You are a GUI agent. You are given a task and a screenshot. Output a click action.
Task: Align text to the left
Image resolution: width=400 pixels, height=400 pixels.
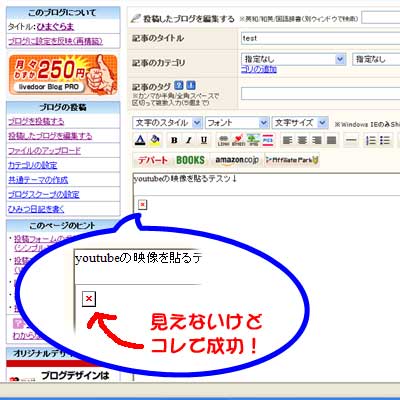tap(287, 140)
